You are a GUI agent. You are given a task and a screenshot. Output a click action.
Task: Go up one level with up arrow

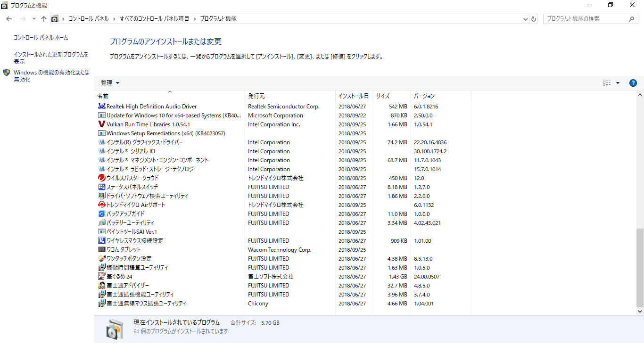coord(44,19)
